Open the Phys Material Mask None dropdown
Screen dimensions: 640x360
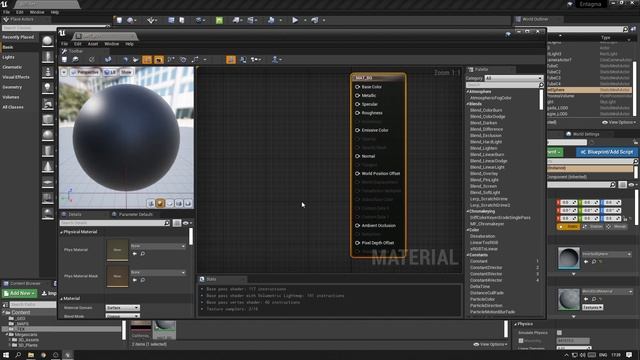158,272
